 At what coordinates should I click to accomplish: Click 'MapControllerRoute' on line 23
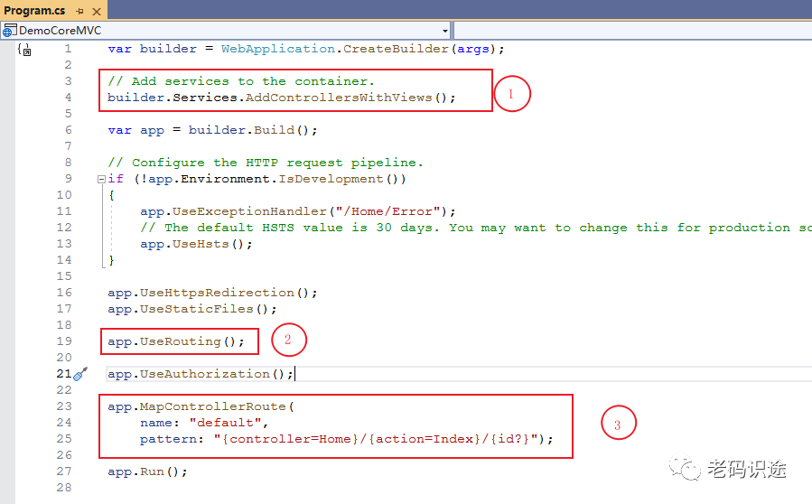coord(213,406)
